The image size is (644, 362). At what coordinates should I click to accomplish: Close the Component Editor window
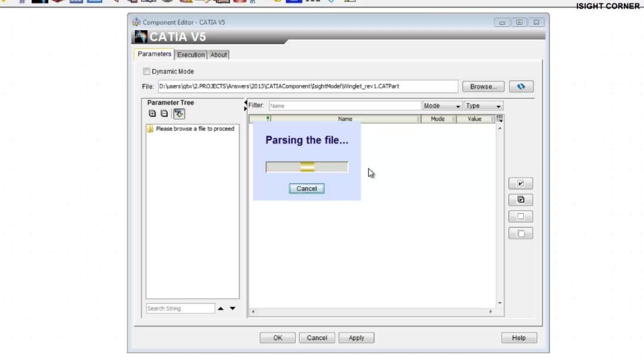coord(537,22)
